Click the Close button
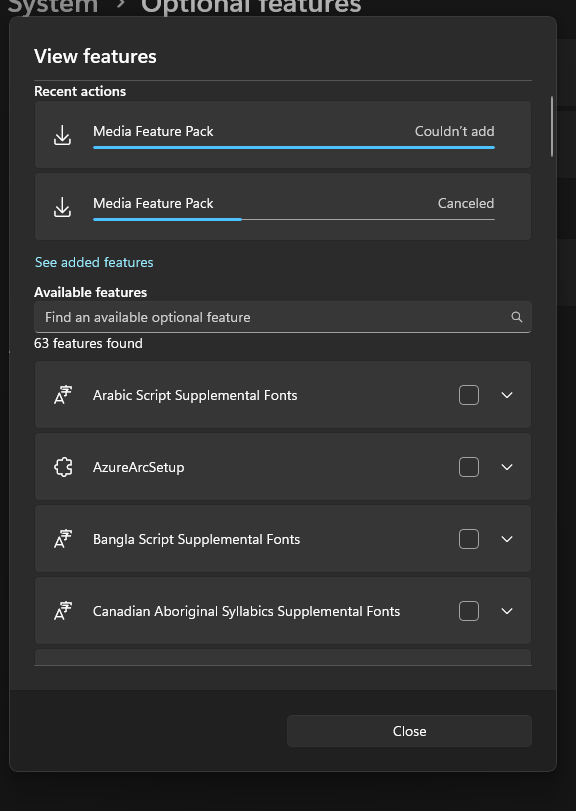 click(x=409, y=731)
